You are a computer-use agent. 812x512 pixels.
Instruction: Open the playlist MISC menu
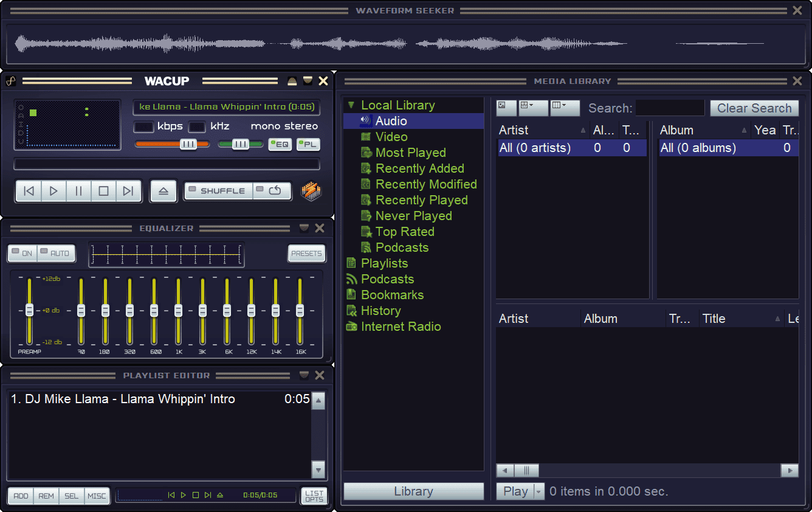click(97, 496)
